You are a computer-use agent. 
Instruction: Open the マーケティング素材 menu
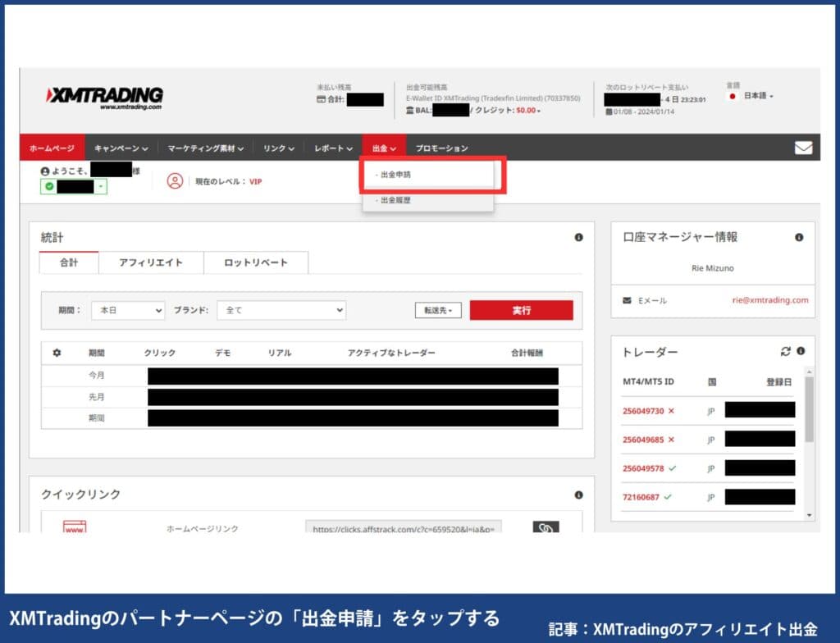pos(202,148)
